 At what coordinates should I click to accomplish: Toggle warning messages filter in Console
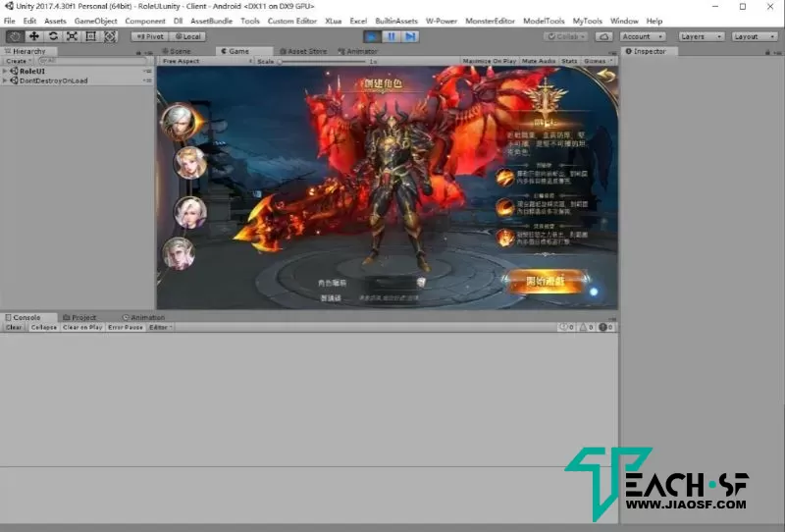pyautogui.click(x=586, y=327)
